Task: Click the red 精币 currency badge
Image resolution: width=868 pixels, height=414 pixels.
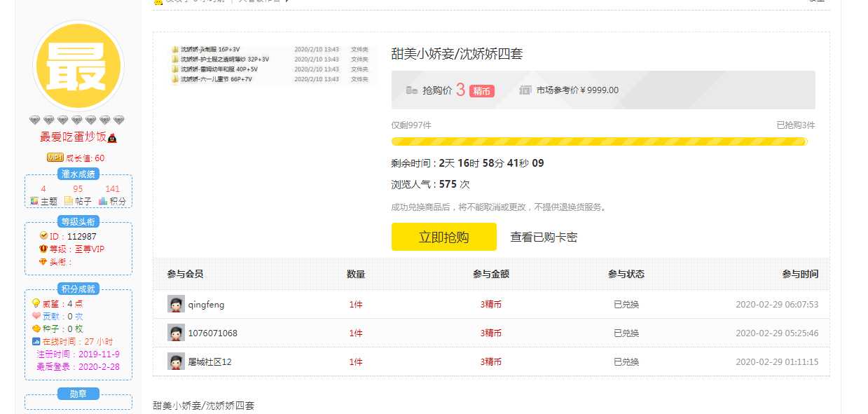Action: (482, 91)
